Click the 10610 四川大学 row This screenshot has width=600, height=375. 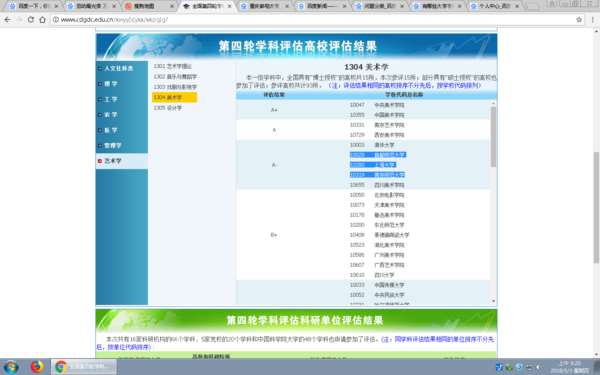coord(372,275)
